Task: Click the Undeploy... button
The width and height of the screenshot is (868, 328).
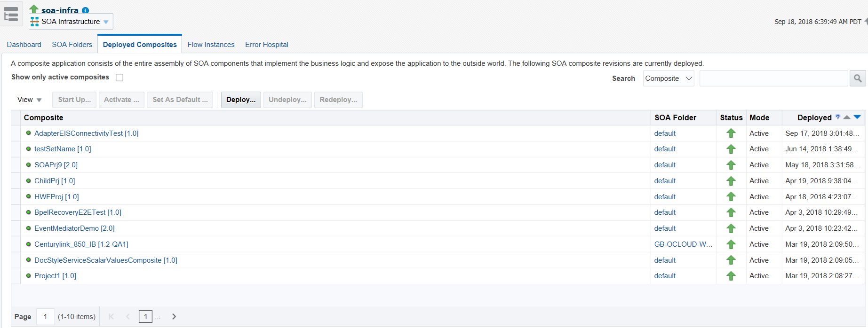Action: coord(287,100)
